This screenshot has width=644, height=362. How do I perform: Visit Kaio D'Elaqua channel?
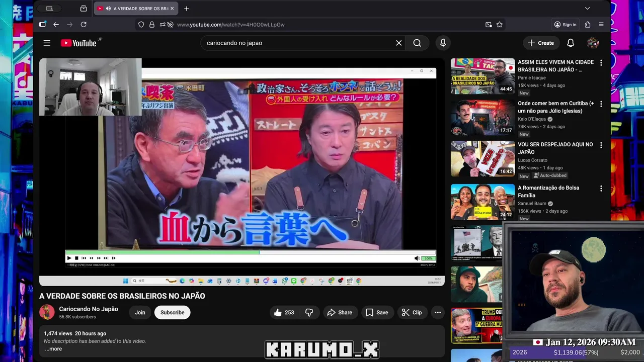click(x=532, y=119)
